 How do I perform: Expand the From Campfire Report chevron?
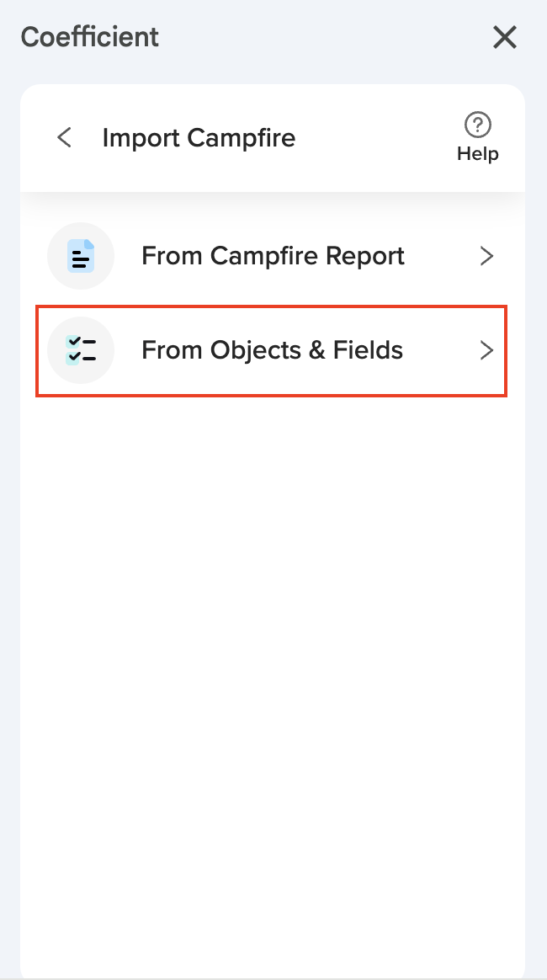click(486, 256)
